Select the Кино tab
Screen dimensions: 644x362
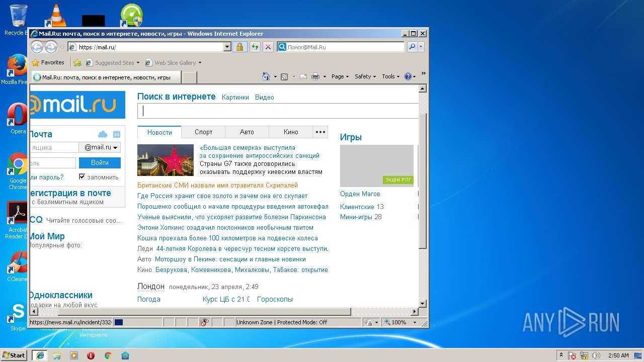pos(291,132)
